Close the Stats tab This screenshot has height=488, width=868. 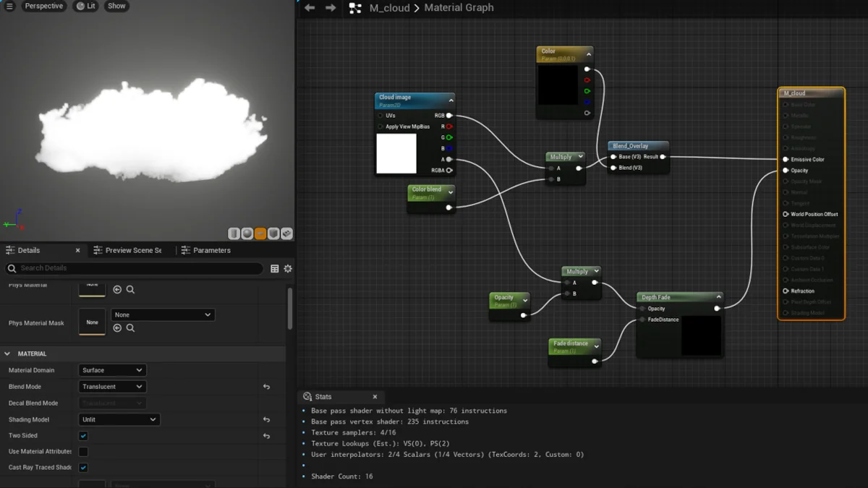375,396
